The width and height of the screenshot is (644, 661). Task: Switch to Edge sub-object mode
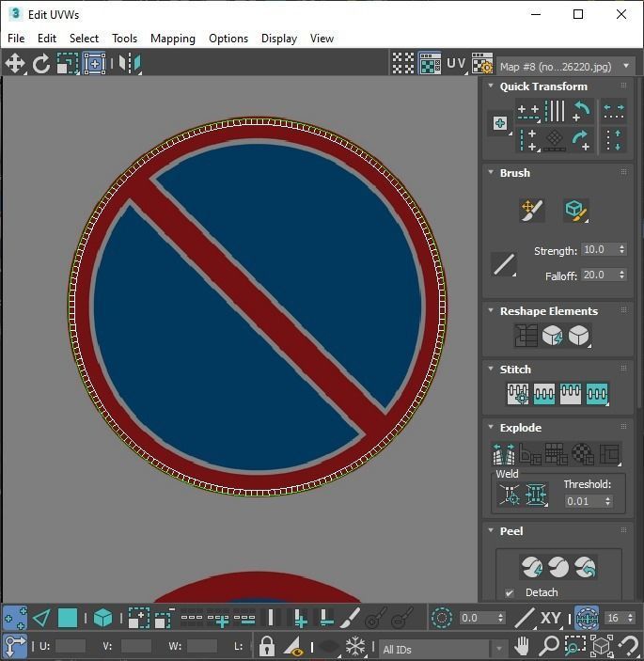pyautogui.click(x=41, y=618)
